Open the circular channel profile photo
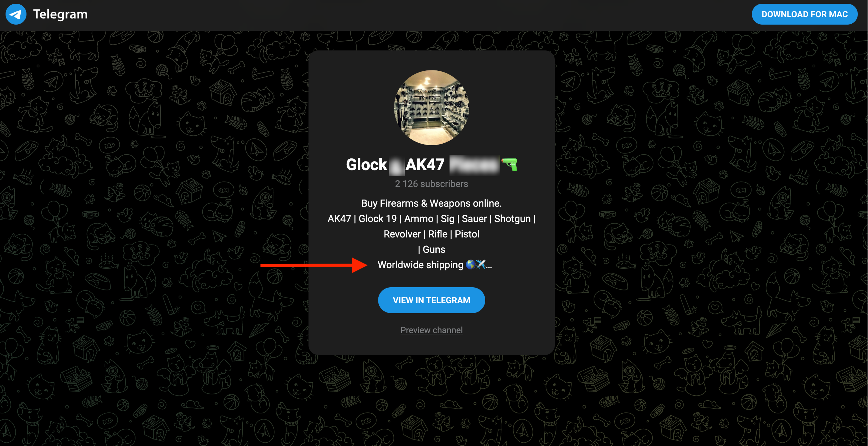 coord(432,108)
